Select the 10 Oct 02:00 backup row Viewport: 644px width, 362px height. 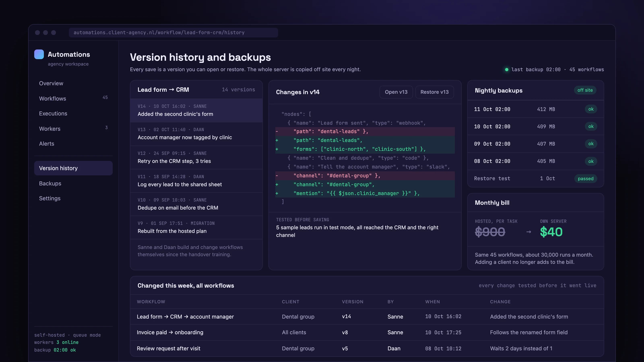click(536, 126)
